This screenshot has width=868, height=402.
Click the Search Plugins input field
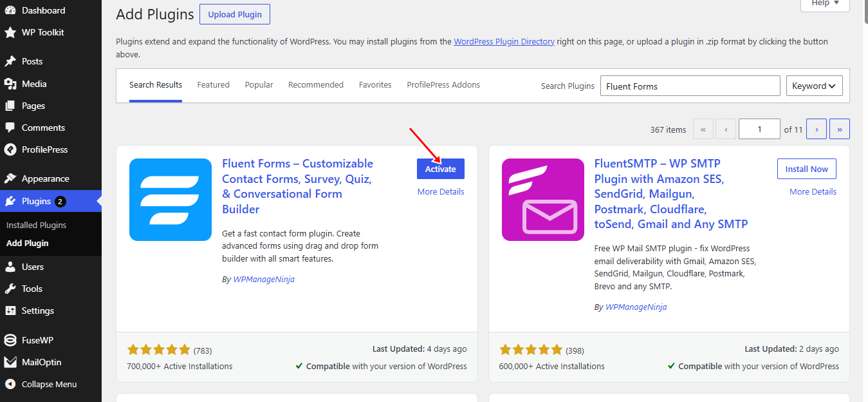690,86
